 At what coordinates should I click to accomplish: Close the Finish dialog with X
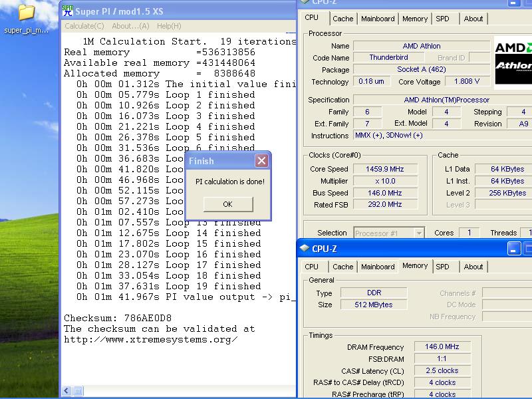[261, 160]
